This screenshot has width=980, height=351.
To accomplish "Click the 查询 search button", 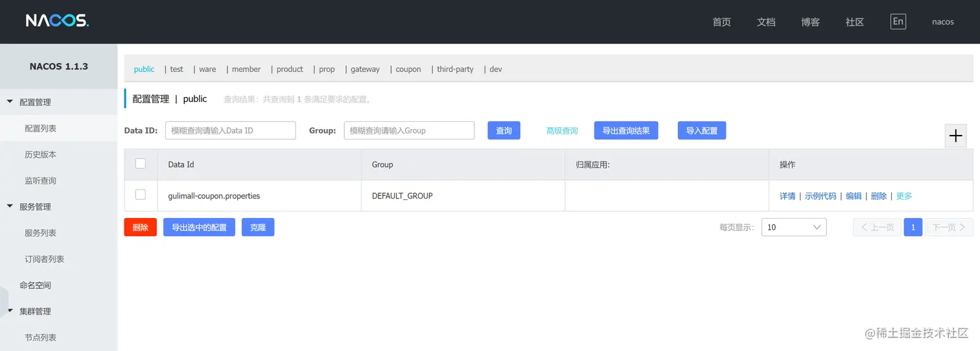I will [504, 130].
